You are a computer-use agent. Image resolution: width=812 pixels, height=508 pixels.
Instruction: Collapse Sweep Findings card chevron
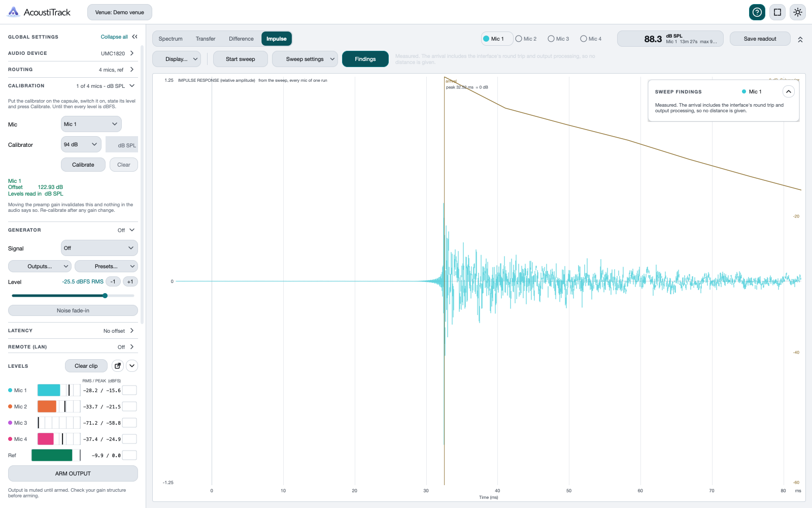(x=789, y=91)
